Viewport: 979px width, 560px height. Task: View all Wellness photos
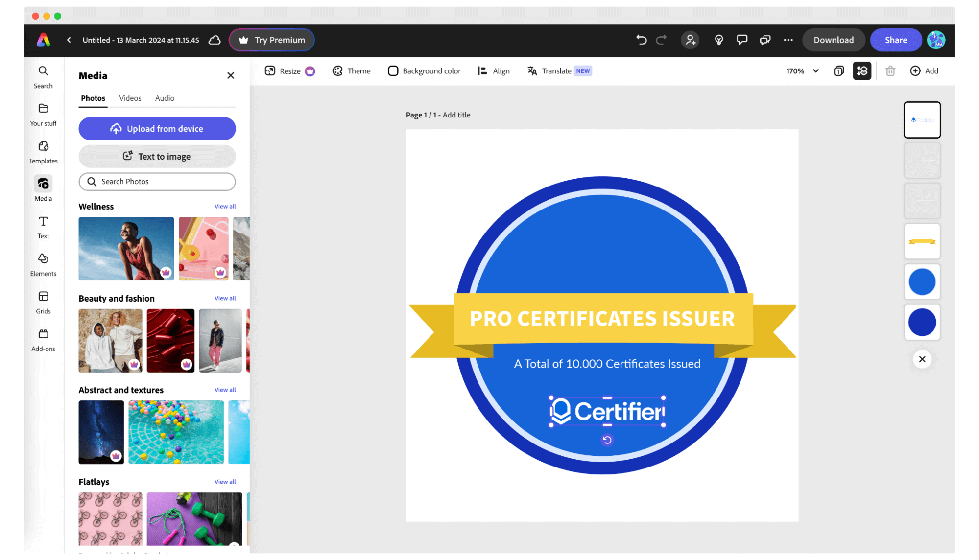pyautogui.click(x=225, y=206)
